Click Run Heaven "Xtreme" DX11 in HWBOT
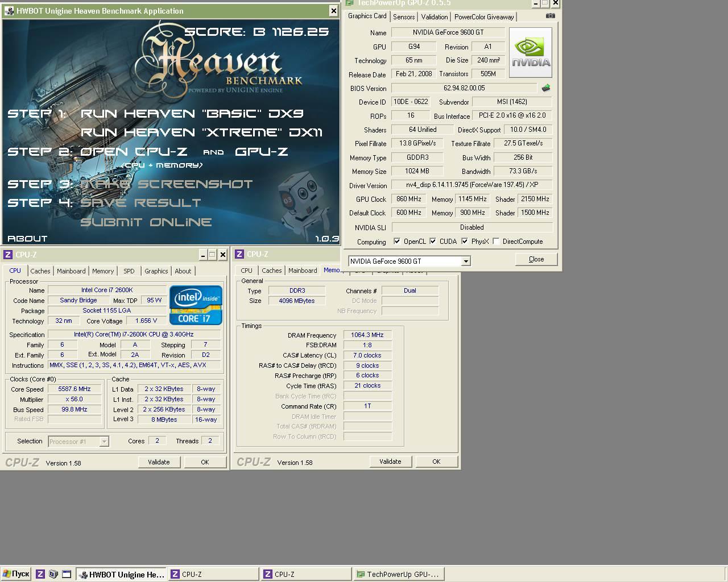 [x=201, y=132]
